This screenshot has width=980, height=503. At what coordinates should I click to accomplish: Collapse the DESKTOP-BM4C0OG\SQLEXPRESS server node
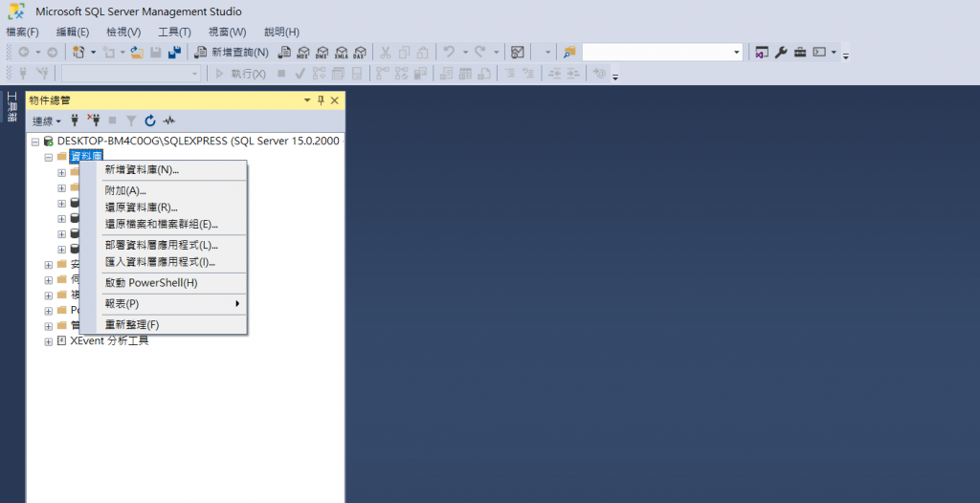[x=35, y=142]
